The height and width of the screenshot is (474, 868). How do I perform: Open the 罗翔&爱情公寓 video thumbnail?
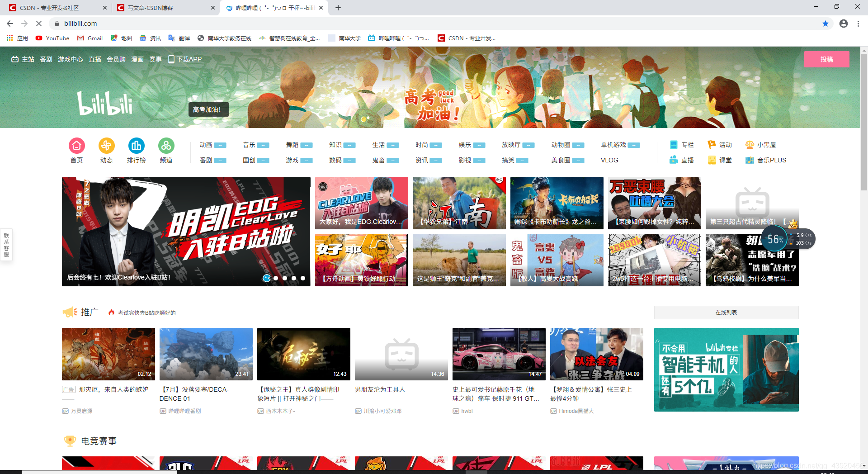coord(596,354)
